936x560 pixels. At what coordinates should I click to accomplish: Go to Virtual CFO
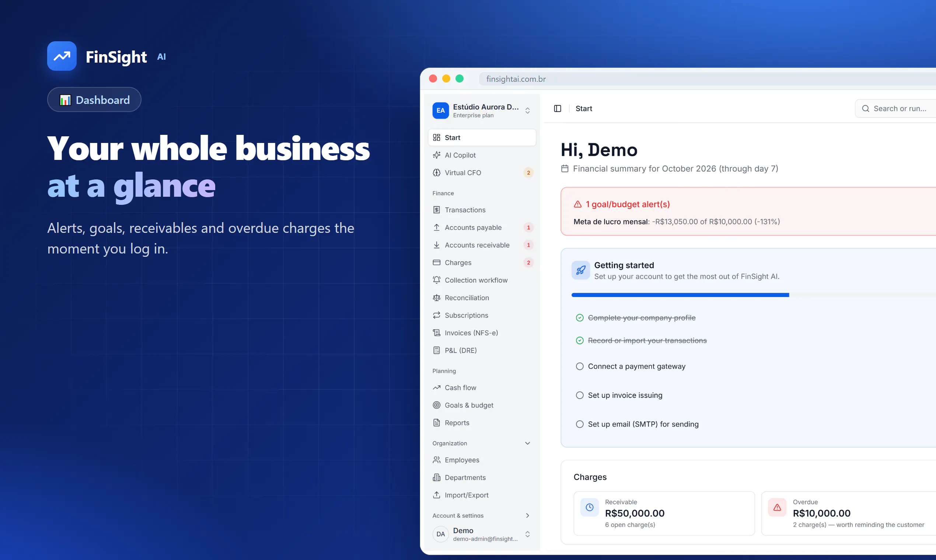482,172
